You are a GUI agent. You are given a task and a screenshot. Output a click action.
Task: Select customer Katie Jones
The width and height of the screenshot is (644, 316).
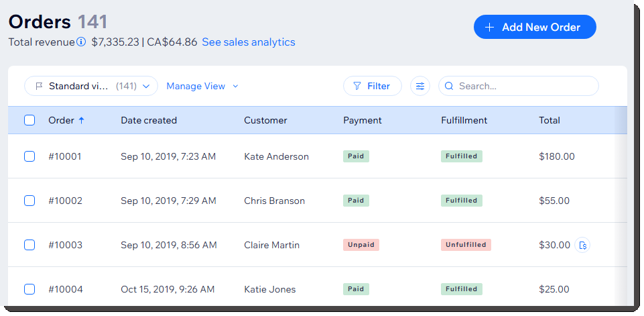[270, 289]
